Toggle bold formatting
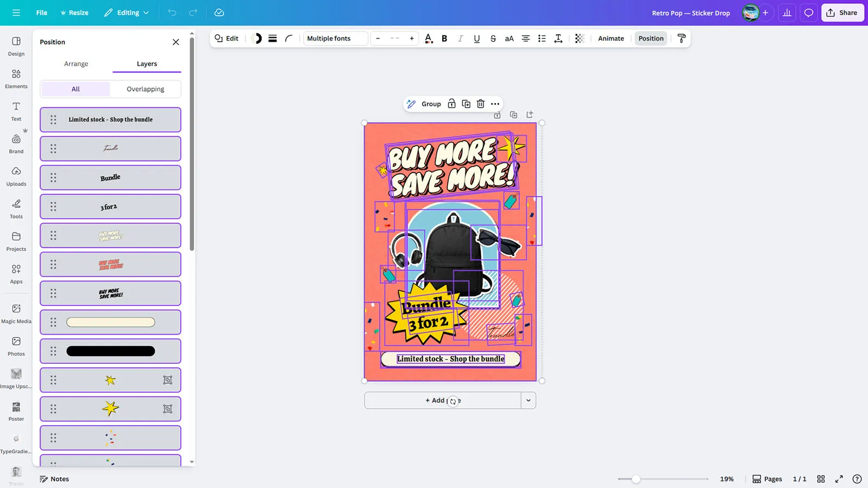The height and width of the screenshot is (488, 868). pyautogui.click(x=444, y=38)
